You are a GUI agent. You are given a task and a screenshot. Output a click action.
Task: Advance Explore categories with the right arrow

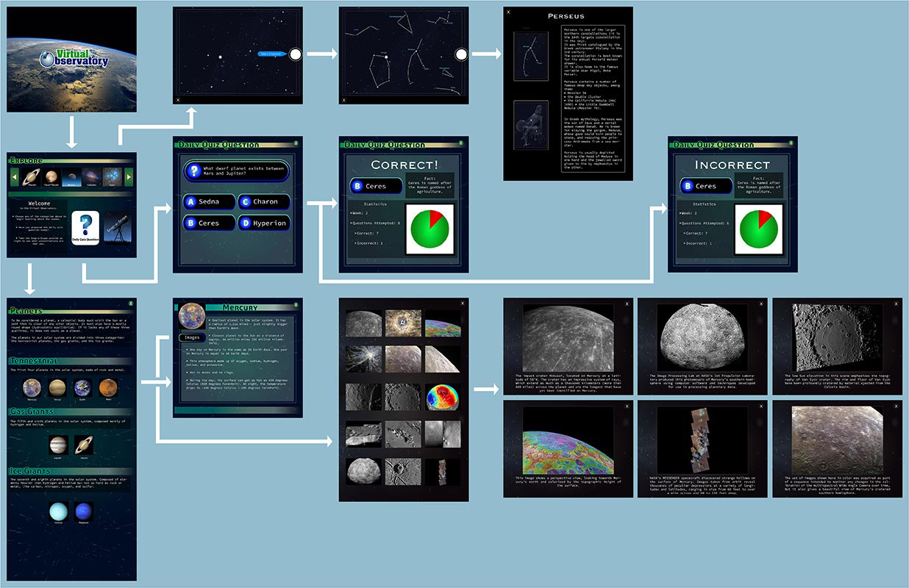coord(129,177)
